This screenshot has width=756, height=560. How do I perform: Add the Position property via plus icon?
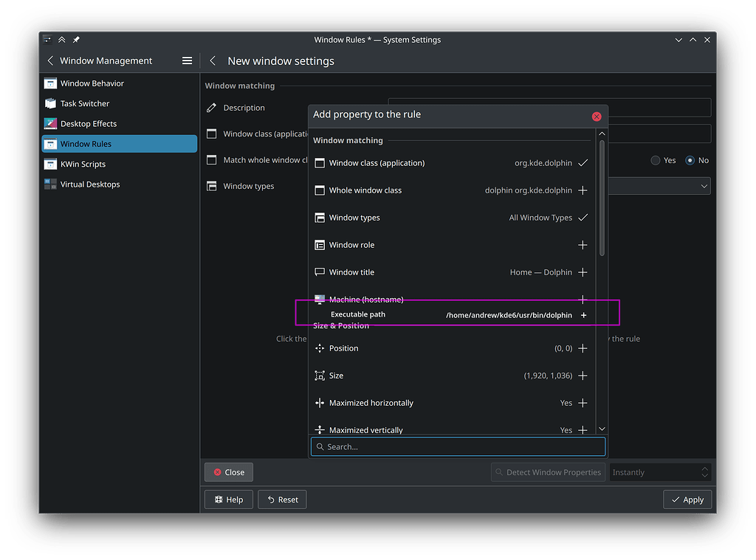click(583, 348)
